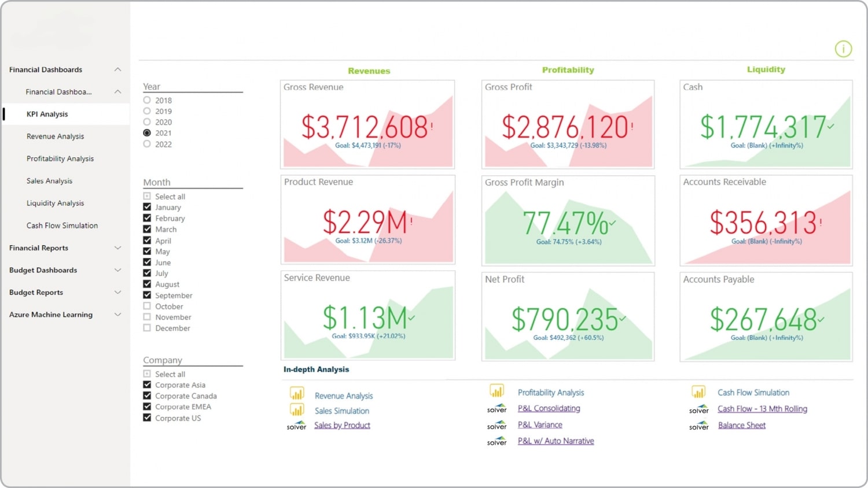
Task: Click the Cash KPI card
Action: (x=766, y=124)
